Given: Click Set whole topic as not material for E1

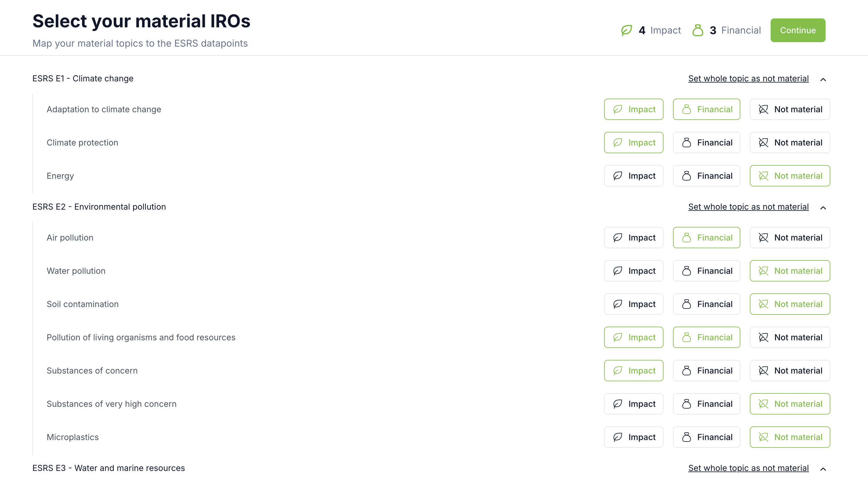Looking at the screenshot, I should [748, 78].
